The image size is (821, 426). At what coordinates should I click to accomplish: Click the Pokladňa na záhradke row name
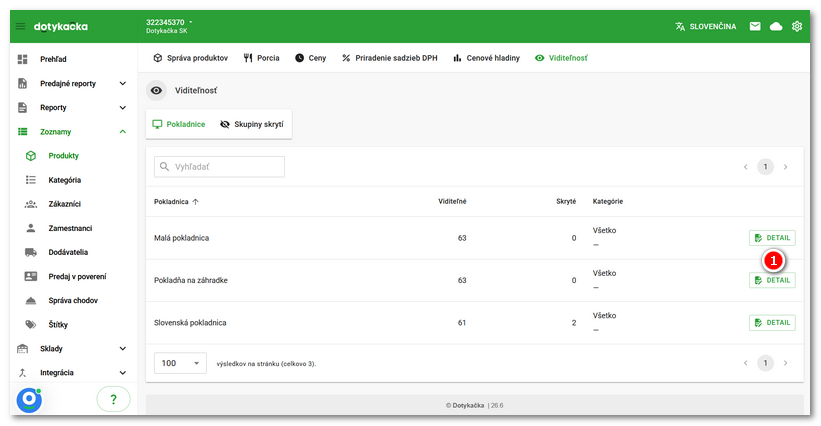pyautogui.click(x=191, y=280)
